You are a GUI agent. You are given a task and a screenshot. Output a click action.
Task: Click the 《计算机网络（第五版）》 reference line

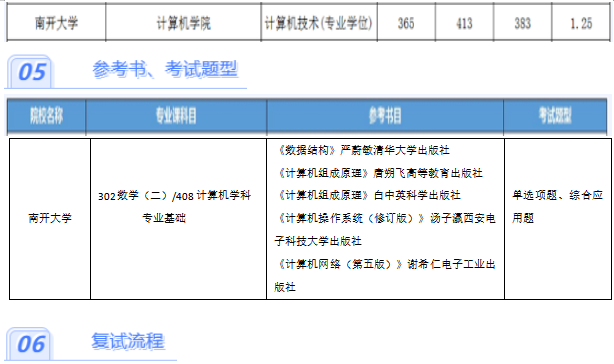(x=385, y=275)
